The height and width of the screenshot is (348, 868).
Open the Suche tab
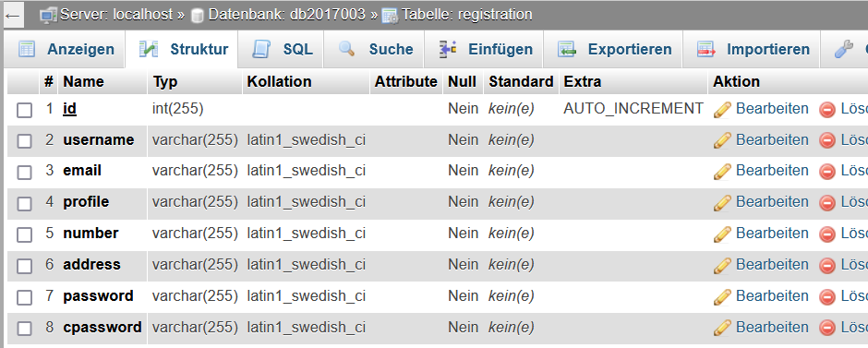[375, 49]
